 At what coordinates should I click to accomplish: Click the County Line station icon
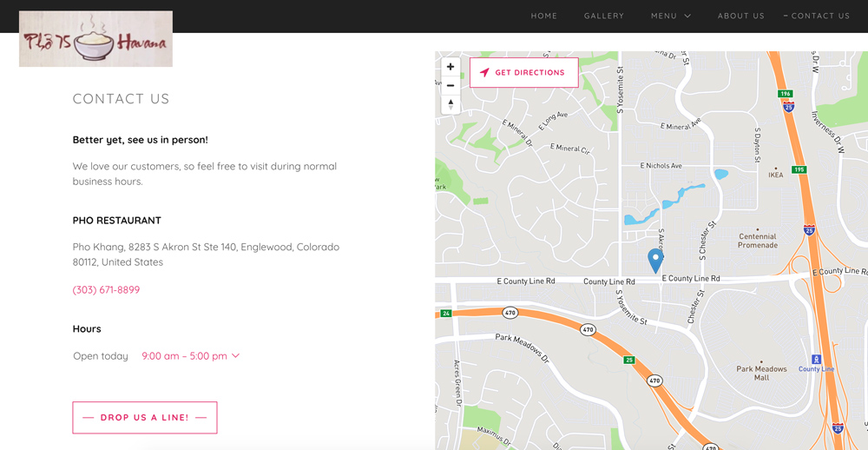[x=815, y=359]
